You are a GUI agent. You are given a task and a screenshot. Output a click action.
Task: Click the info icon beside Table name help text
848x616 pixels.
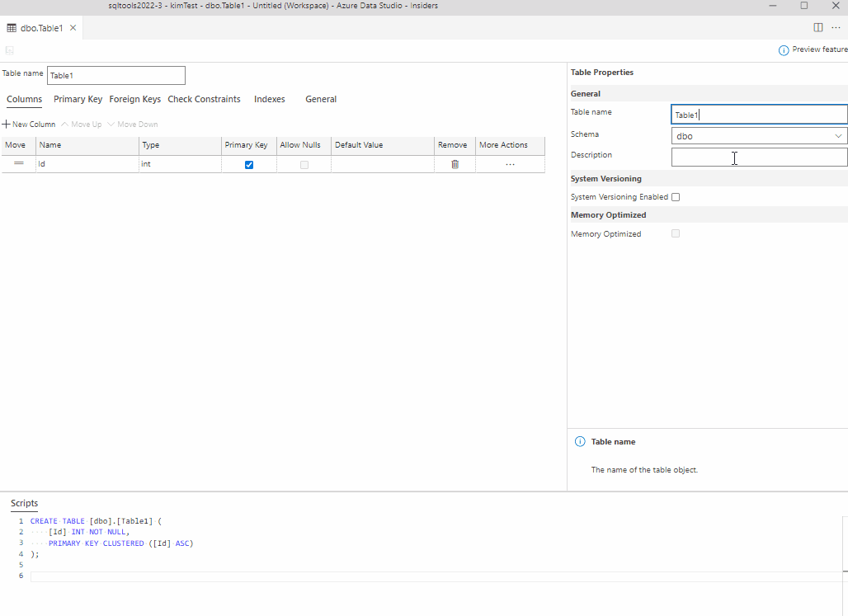click(x=580, y=441)
